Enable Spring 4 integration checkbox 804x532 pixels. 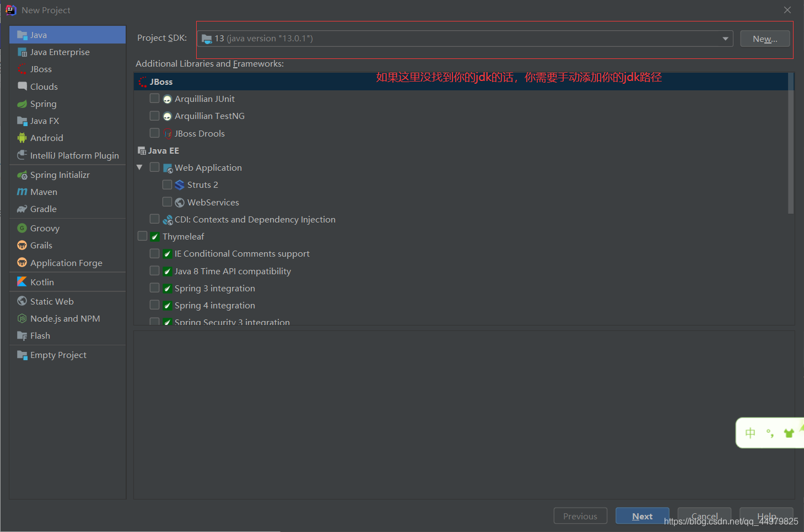click(155, 305)
